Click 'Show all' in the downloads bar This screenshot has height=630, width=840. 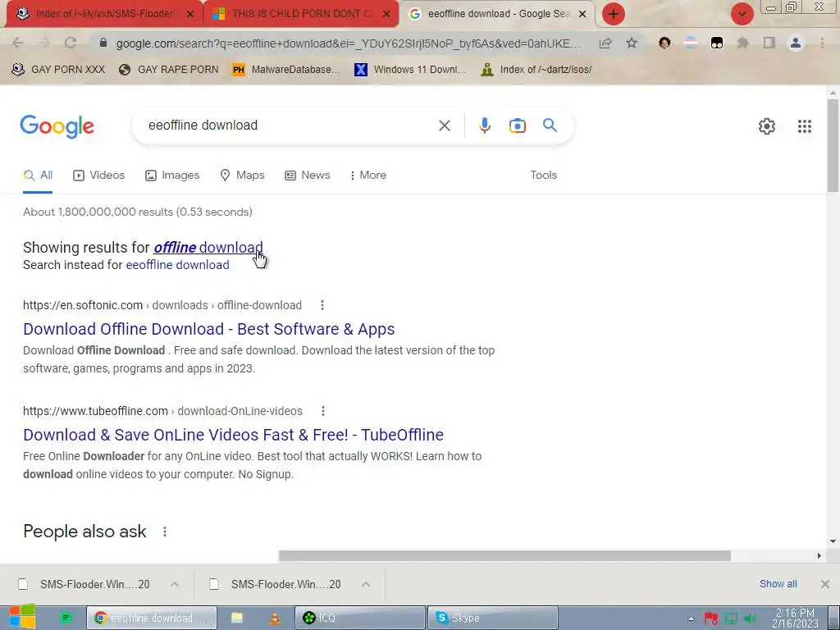tap(778, 584)
